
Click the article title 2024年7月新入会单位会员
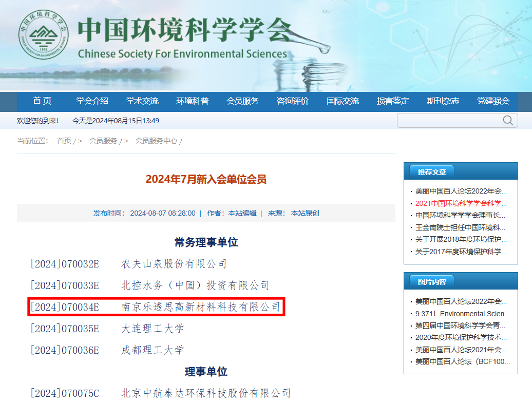(x=206, y=179)
